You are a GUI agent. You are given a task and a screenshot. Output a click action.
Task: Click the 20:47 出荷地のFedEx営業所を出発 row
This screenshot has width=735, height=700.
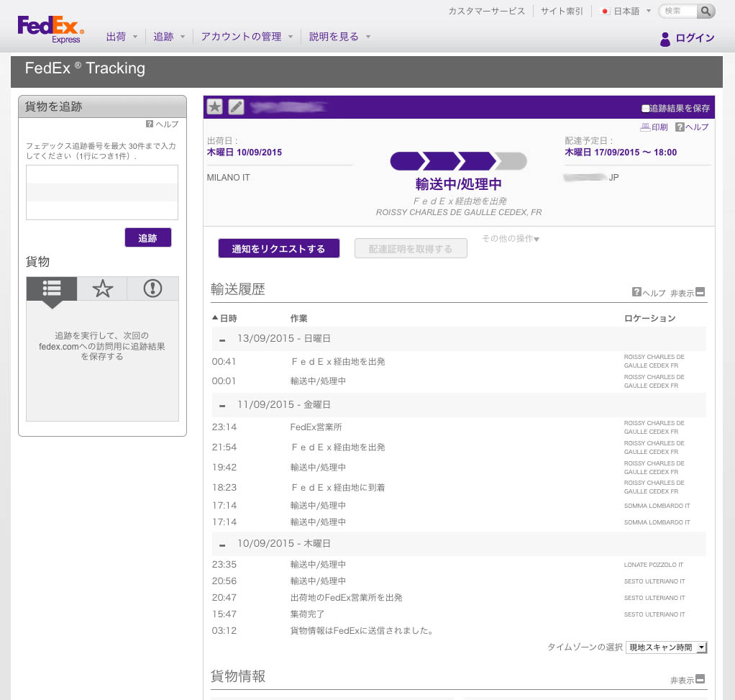(458, 598)
